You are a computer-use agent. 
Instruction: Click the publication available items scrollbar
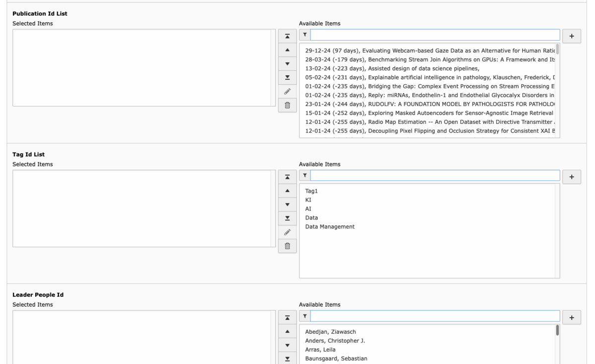pyautogui.click(x=557, y=49)
